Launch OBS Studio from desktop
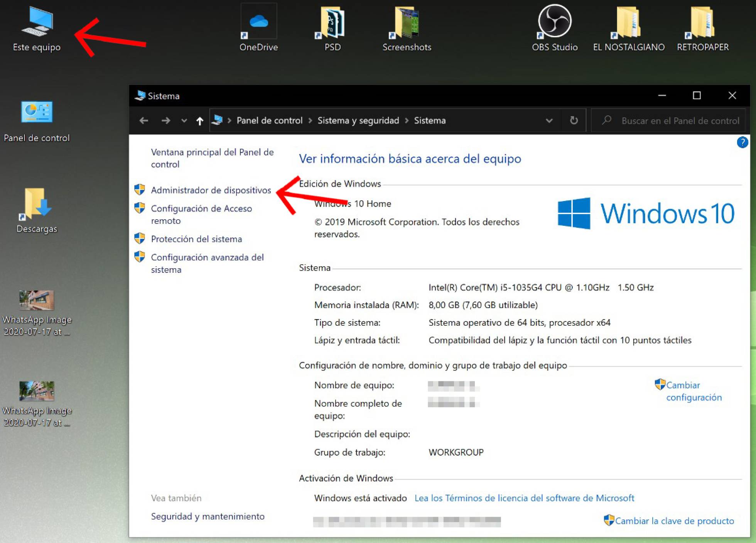This screenshot has width=756, height=543. (555, 29)
